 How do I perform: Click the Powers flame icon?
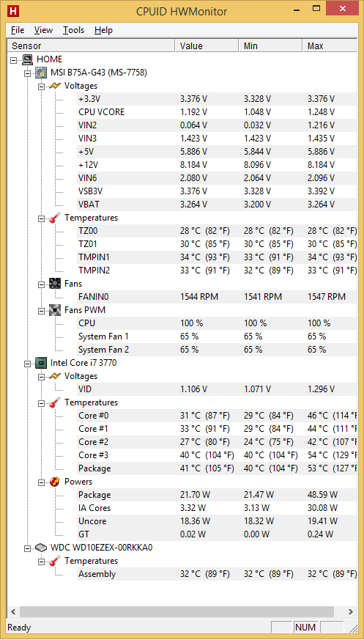point(55,482)
